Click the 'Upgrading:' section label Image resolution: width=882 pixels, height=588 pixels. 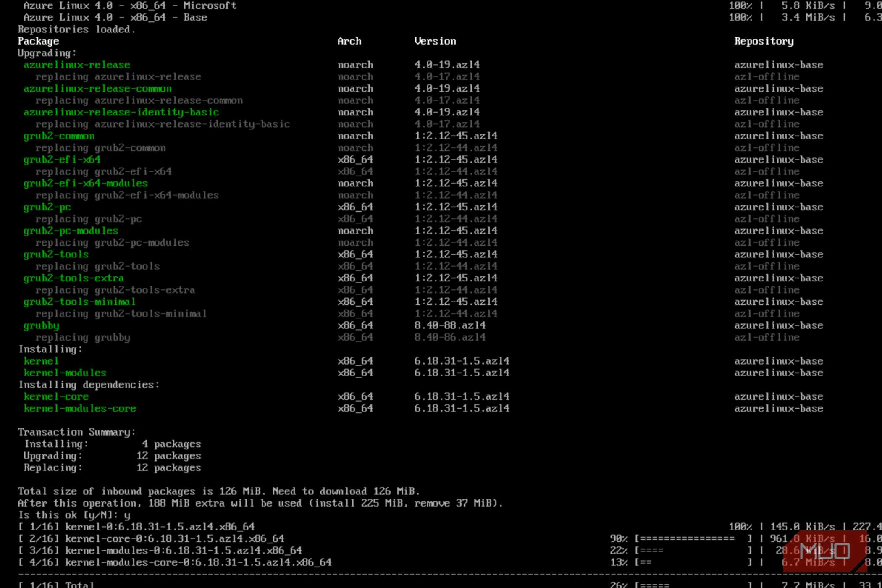(x=47, y=53)
